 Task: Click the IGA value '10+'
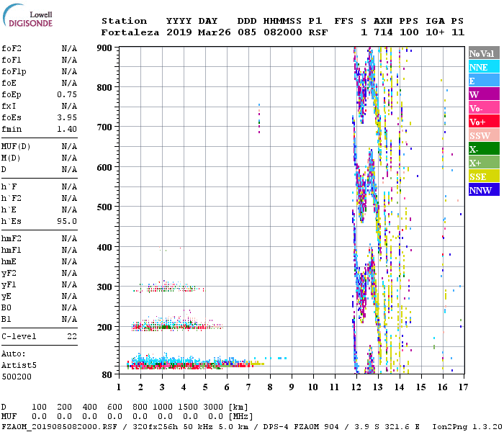pyautogui.click(x=435, y=32)
